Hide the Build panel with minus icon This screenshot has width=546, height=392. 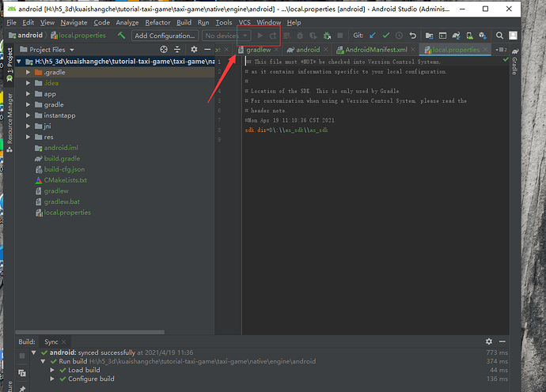pos(502,341)
